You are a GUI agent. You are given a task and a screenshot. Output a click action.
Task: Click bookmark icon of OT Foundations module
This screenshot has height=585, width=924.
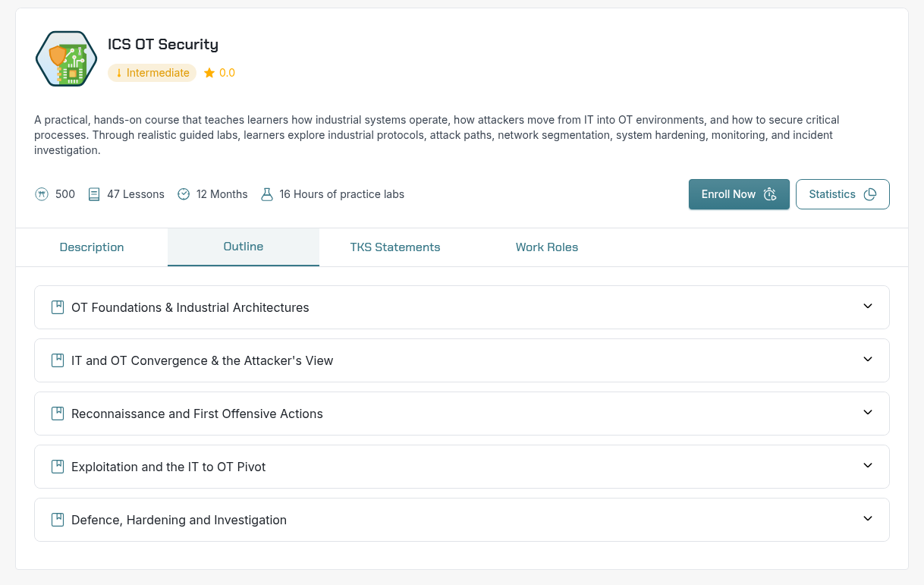[57, 307]
